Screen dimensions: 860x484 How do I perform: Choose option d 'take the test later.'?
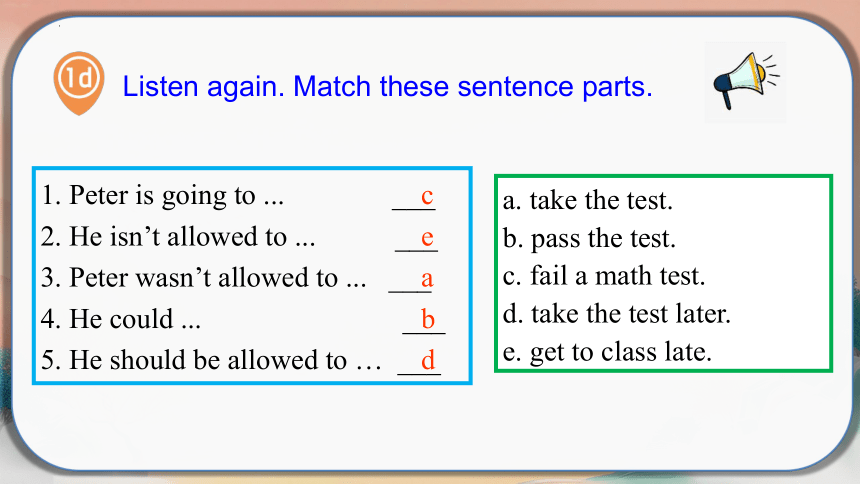pos(616,314)
